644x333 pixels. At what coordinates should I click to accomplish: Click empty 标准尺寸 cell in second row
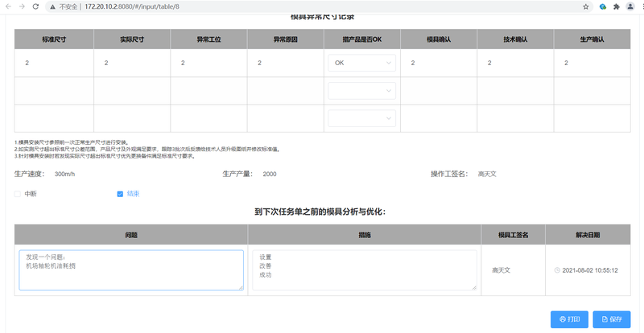[x=54, y=91]
